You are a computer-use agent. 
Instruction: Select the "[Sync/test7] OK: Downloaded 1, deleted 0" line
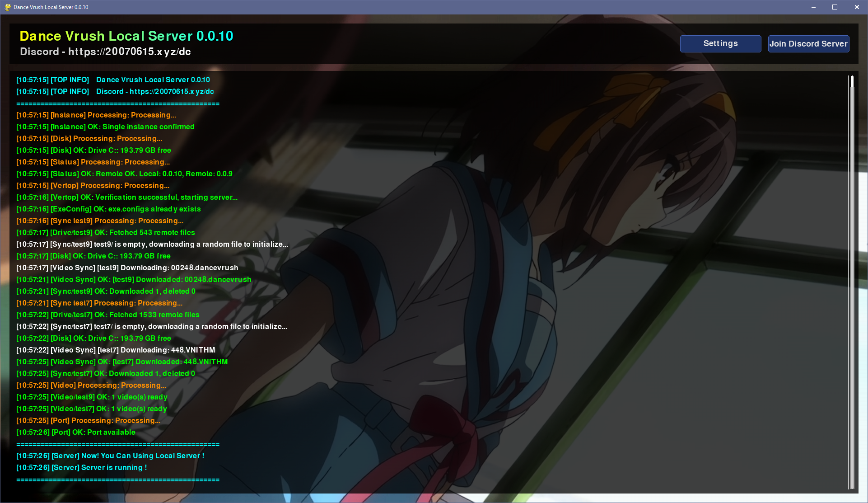[x=106, y=374]
